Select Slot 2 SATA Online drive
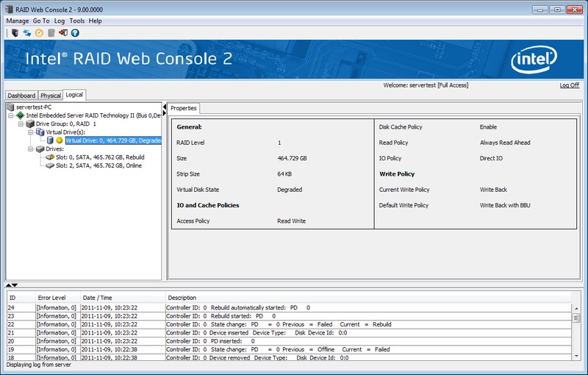This screenshot has width=588, height=375. pyautogui.click(x=98, y=165)
